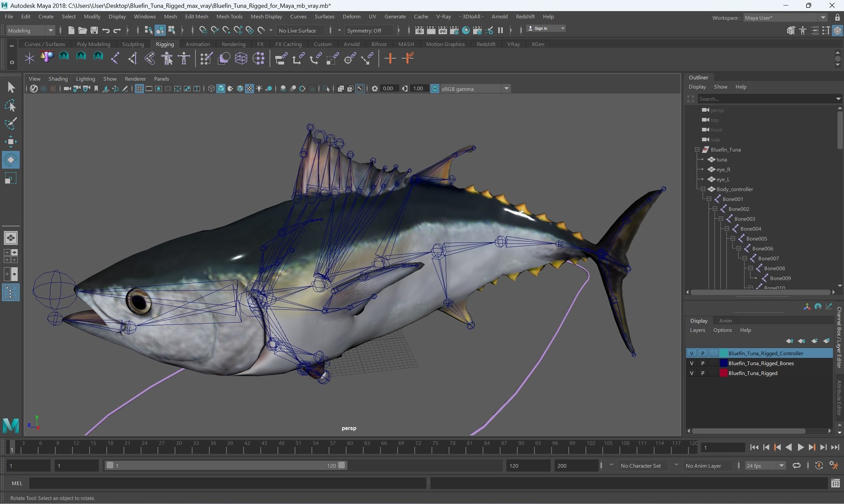Toggle visibility of Bluefin_Tuna_Rigged_Bones layer
Viewport: 844px width, 504px height.
pyautogui.click(x=691, y=363)
